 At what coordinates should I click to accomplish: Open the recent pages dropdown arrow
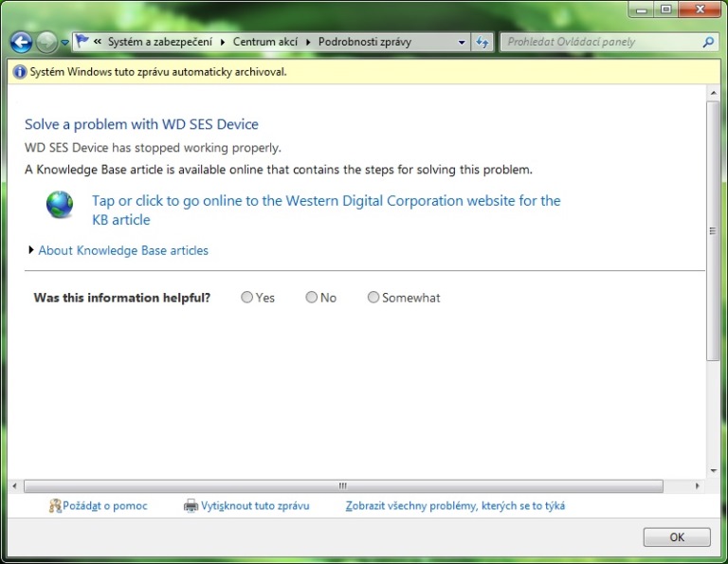pos(65,43)
